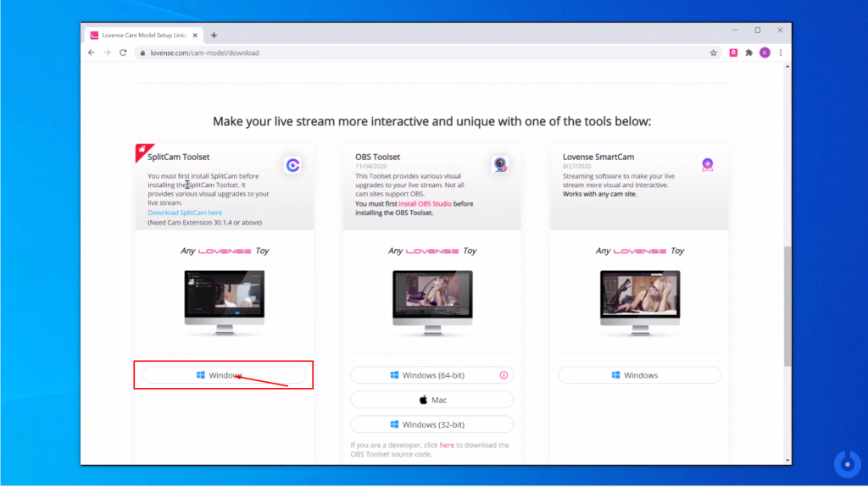Click the 11/04/2020 date under OBS Toolset
The image size is (868, 487).
(x=371, y=166)
